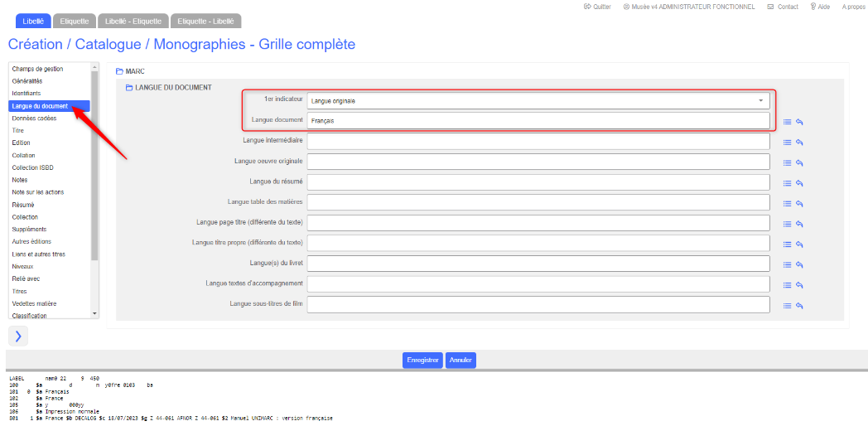Open list icon for Langue document field
Viewport: 868px width, 426px height.
(788, 122)
